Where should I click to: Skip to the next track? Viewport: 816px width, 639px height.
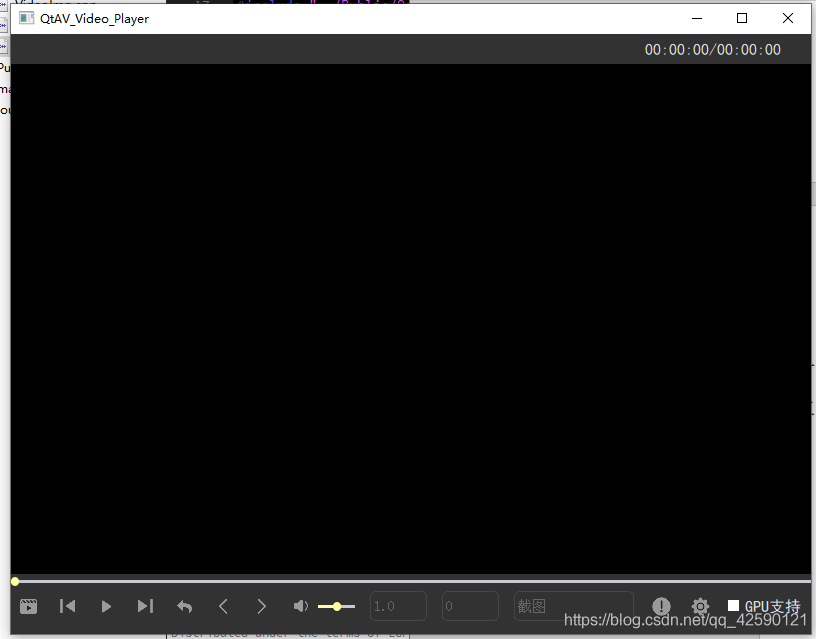pos(145,606)
